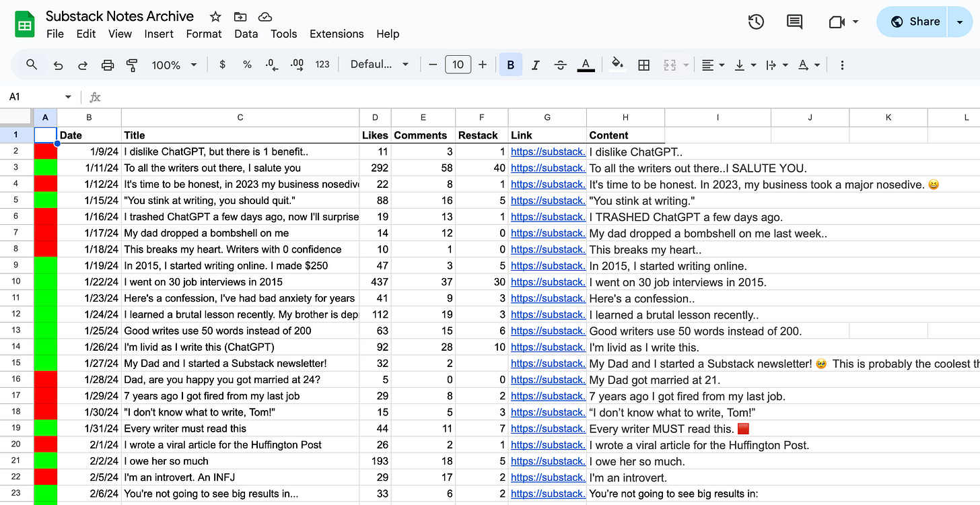Click the search menus magnifier icon
Image resolution: width=980 pixels, height=505 pixels.
tap(32, 65)
